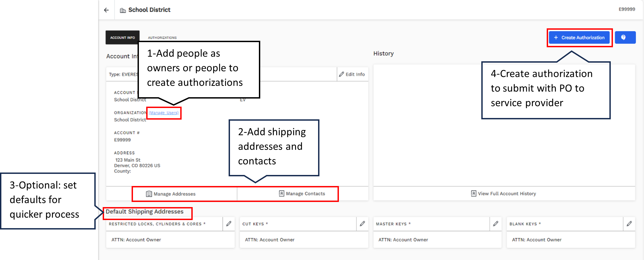The image size is (644, 260).
Task: Edit the Master Keys shipping address pencil
Action: [x=496, y=224]
